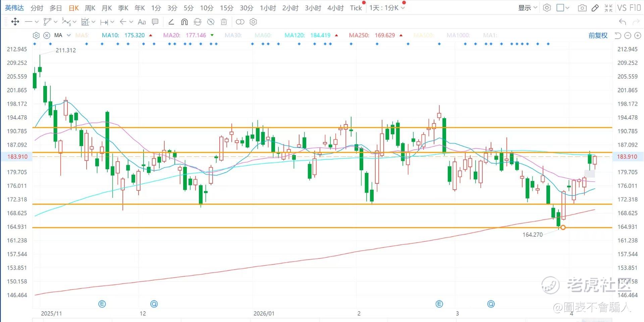644x322 pixels.
Task: Choose the horizontal line drawing tool
Action: click(29, 22)
